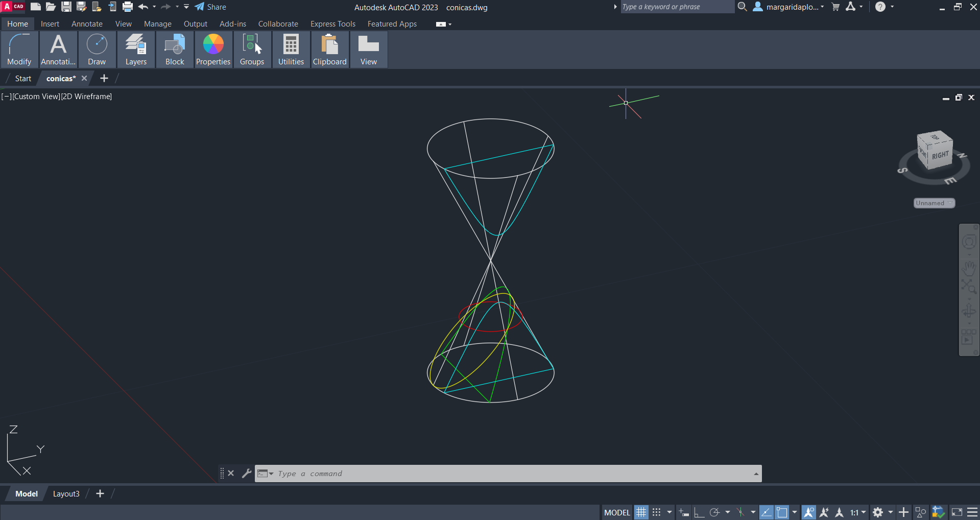
Task: Expand the undo history dropdown arrow
Action: [x=154, y=7]
